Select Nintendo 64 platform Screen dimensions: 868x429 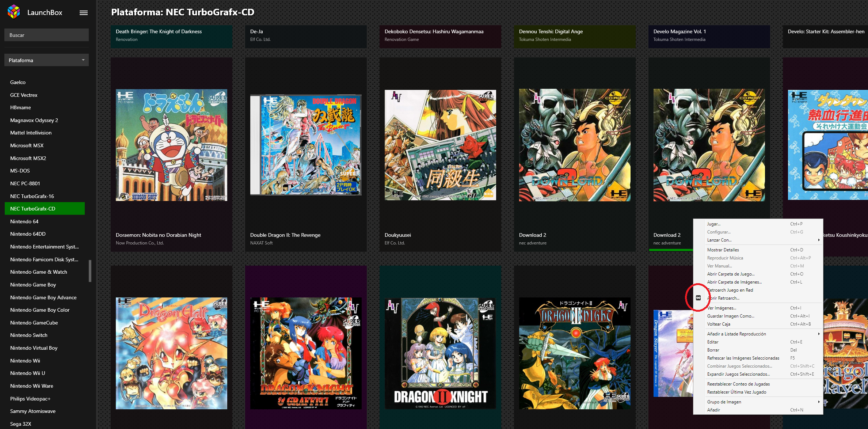(x=45, y=221)
